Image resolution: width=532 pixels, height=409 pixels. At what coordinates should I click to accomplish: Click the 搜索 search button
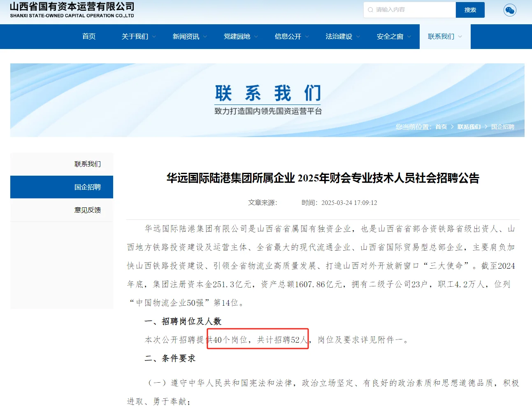pyautogui.click(x=470, y=10)
